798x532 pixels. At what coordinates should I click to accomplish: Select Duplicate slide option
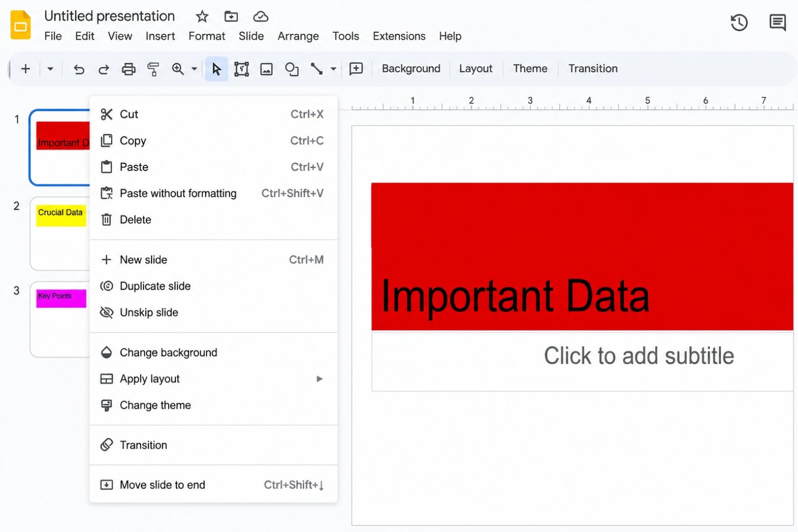213,286
